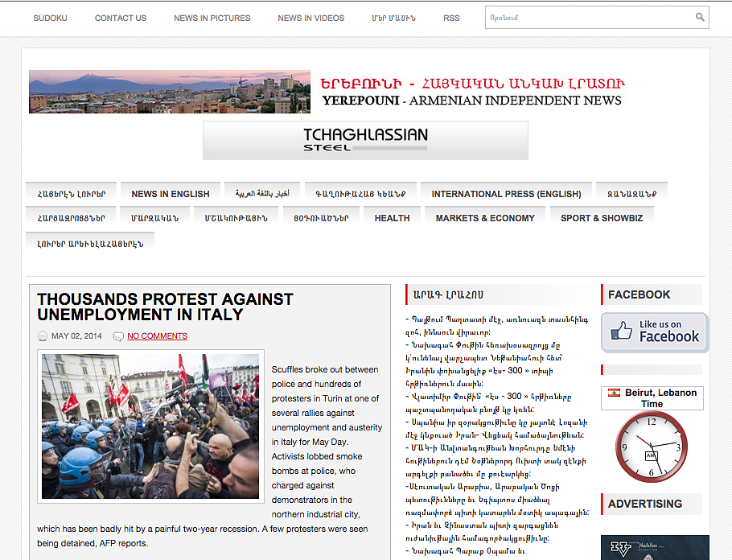This screenshot has height=560, width=732.
Task: Open the CONTACT US page
Action: [x=121, y=19]
